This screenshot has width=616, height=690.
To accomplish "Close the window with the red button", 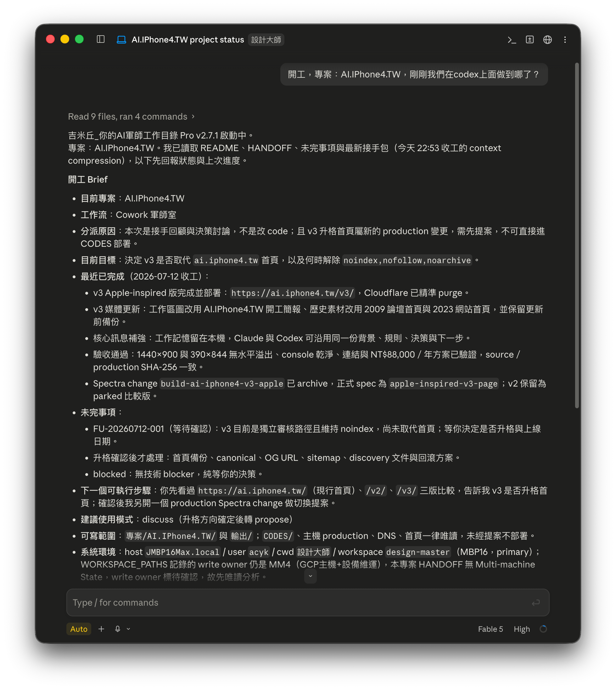I will [x=50, y=39].
